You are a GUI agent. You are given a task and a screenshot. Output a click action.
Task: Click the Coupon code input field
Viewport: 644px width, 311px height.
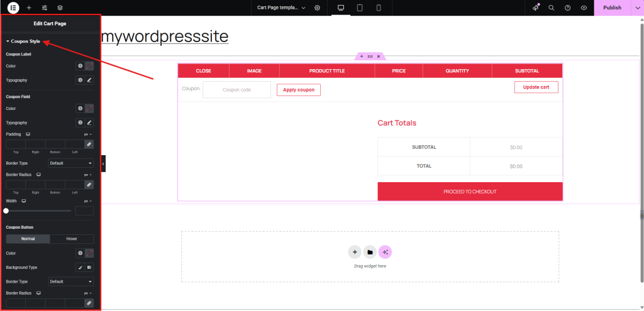(x=236, y=89)
